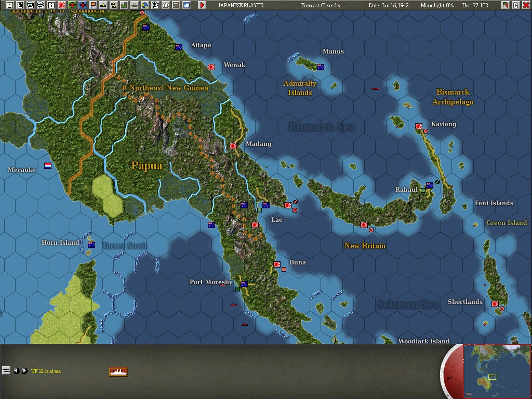Select the red ship marker in Bismarck Sea
The image size is (532, 399).
375,88
